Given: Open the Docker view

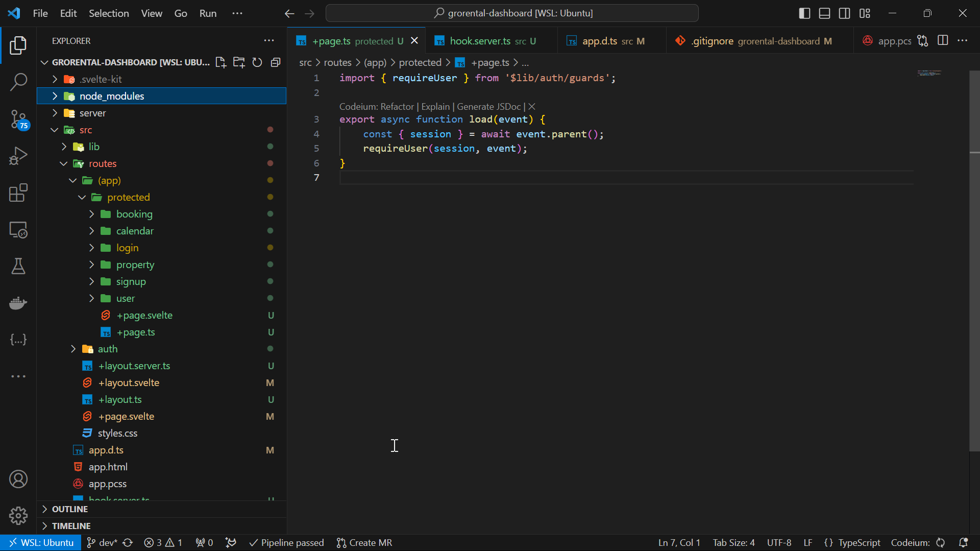Looking at the screenshot, I should click(x=18, y=303).
